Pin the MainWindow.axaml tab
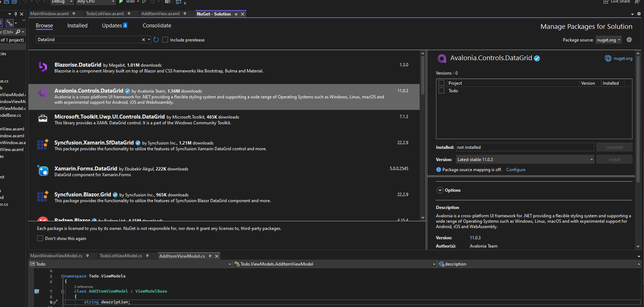 coord(74,14)
